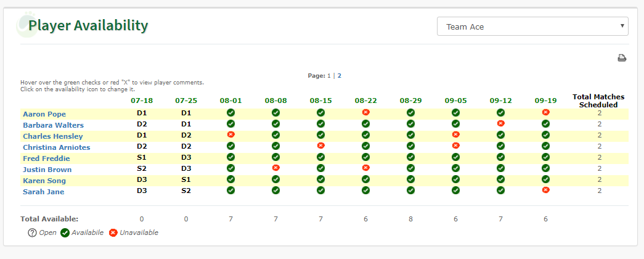Click Justin Brown's S2 assignment on 07-18
The image size is (644, 259).
click(x=141, y=170)
